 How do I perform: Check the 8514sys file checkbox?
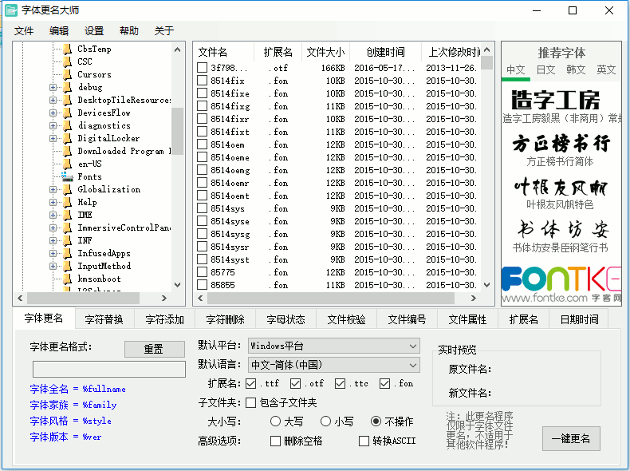pos(202,208)
